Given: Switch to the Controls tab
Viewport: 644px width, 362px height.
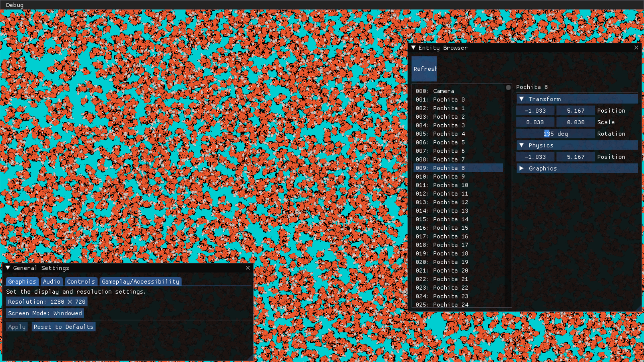Looking at the screenshot, I should 81,282.
